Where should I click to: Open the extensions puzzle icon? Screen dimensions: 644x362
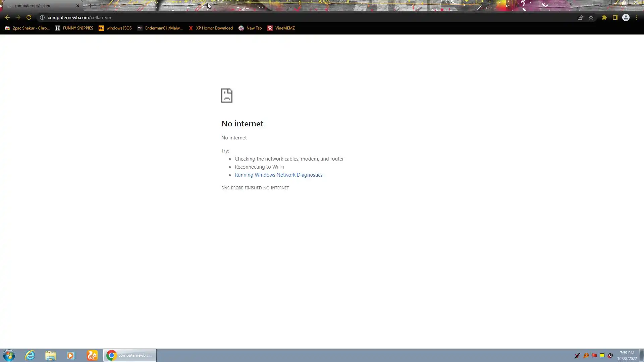click(x=604, y=17)
